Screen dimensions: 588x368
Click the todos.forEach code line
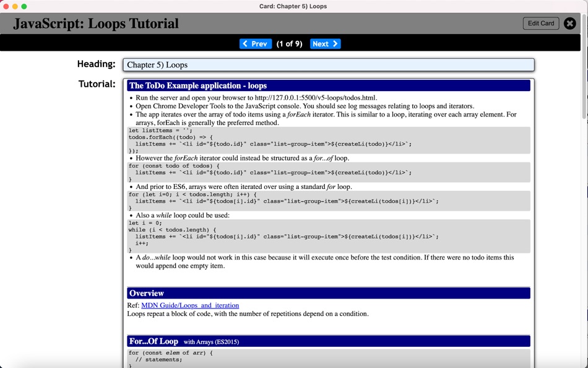[170, 138]
